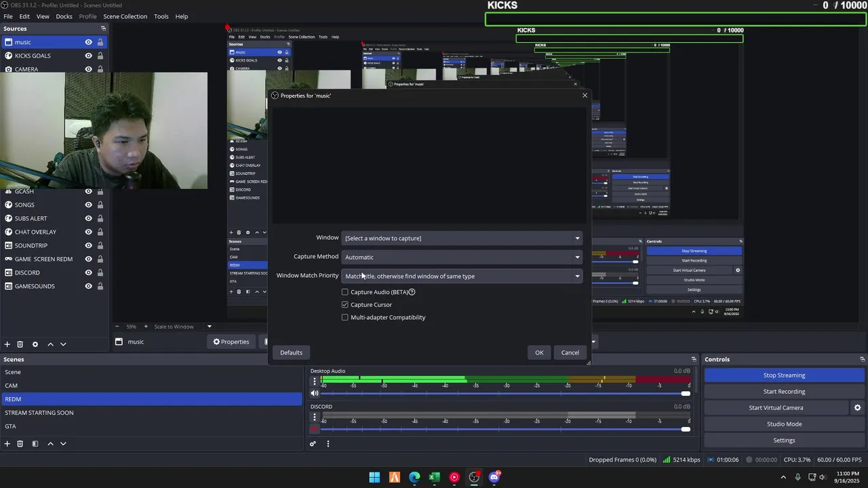Toggle lock on GAMESOUNDS source
Viewport: 868px width, 488px height.
coord(100,286)
